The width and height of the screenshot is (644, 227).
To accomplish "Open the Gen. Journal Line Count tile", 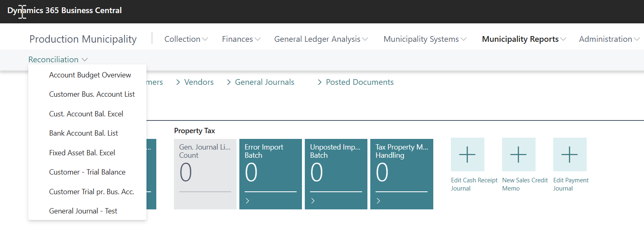I will pos(205,174).
